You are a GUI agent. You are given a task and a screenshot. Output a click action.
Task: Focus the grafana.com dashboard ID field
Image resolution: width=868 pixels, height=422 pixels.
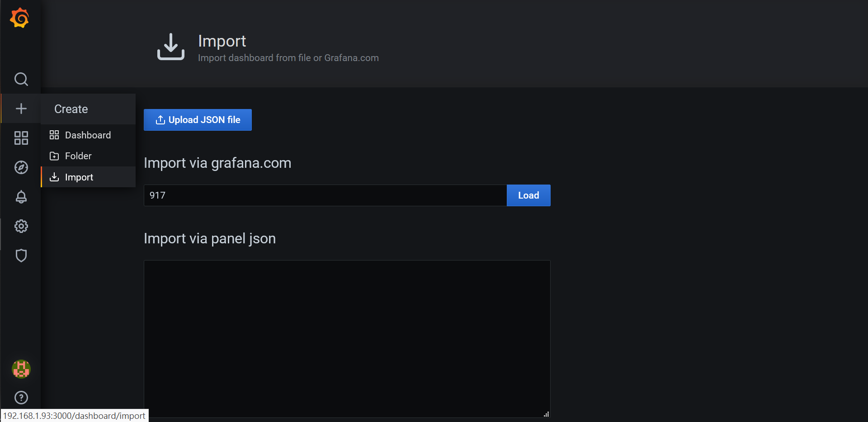(x=325, y=195)
